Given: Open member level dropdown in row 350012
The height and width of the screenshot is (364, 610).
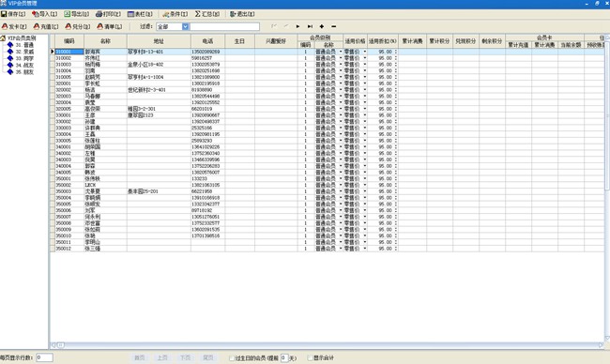Looking at the screenshot, I should pyautogui.click(x=341, y=249).
